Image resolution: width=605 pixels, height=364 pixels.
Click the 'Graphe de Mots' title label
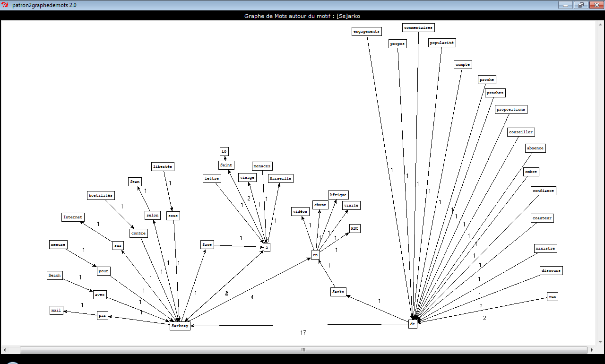(302, 16)
